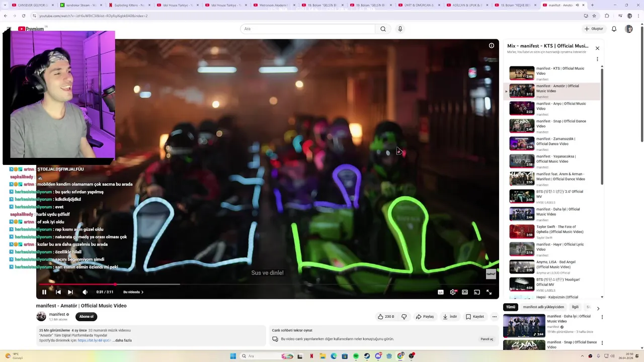Open Spotify from the taskbar
644x362 pixels.
[356, 356]
